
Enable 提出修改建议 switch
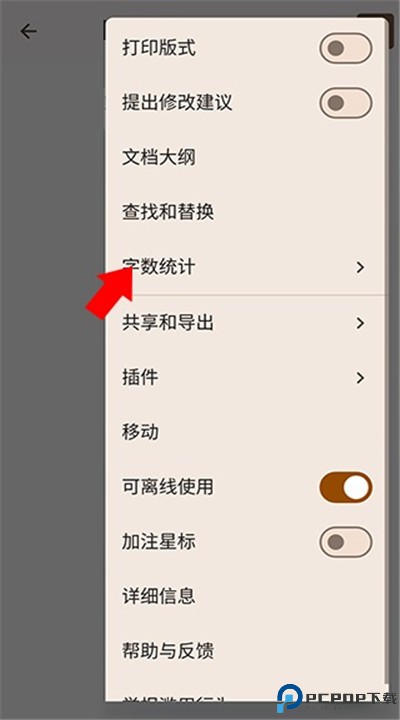tap(346, 102)
